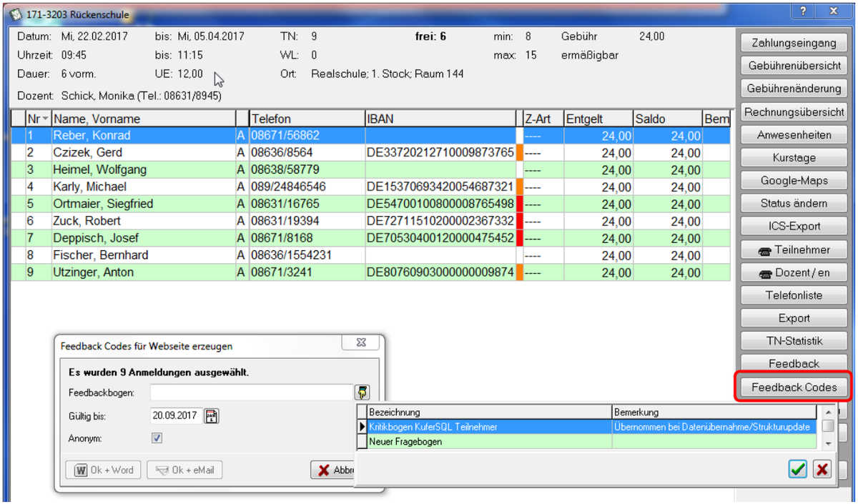Open the Gebührenübersicht
858x504 pixels.
pyautogui.click(x=794, y=66)
